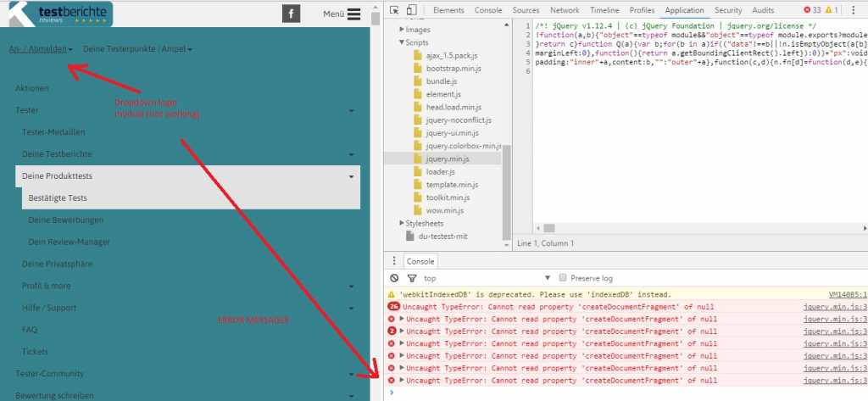The image size is (868, 401).
Task: Click the yellow warning count indicator
Action: (839, 10)
